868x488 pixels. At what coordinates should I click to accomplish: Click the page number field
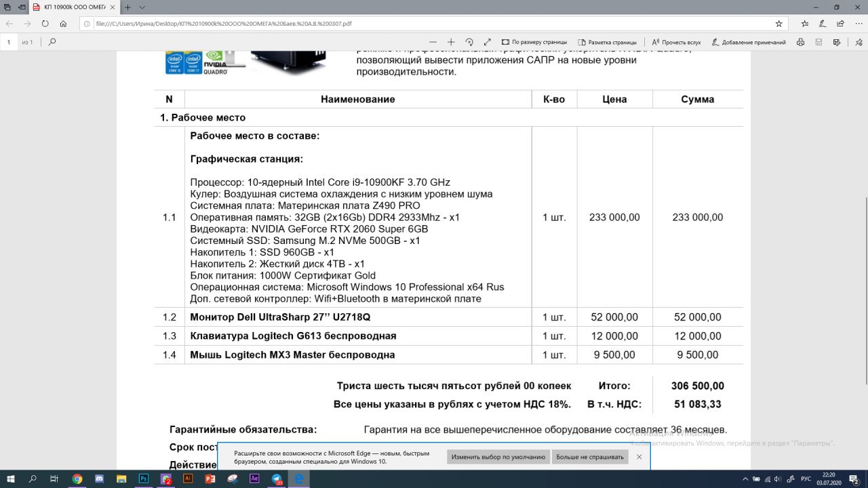9,42
